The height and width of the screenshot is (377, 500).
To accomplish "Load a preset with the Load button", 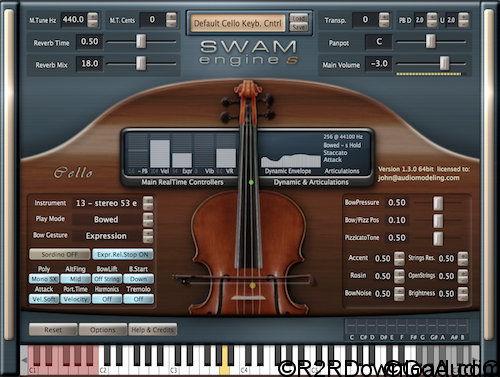I will (298, 18).
